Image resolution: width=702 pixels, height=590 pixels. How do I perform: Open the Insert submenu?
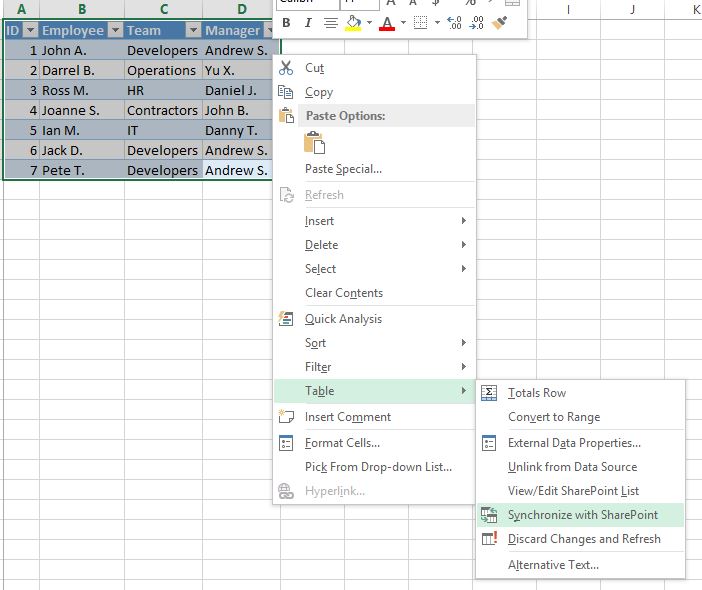(x=319, y=221)
